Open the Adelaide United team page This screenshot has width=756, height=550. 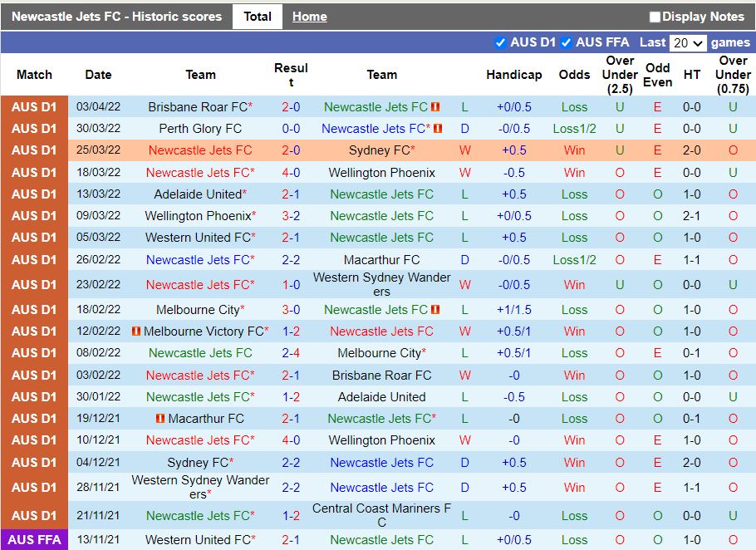(200, 194)
